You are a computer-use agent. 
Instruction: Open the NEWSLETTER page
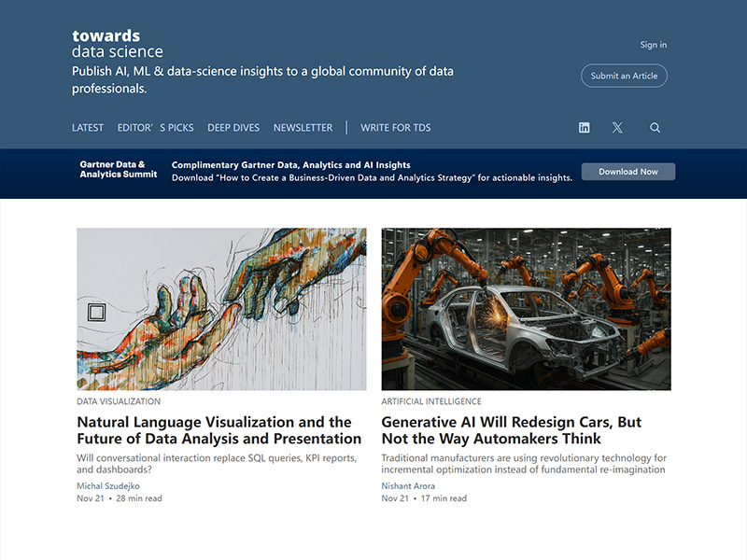[x=302, y=127]
